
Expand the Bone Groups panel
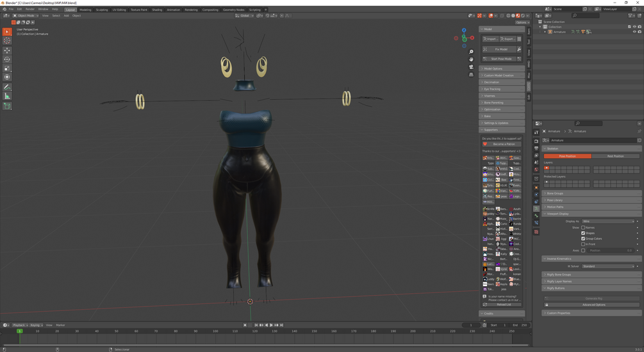click(x=591, y=193)
